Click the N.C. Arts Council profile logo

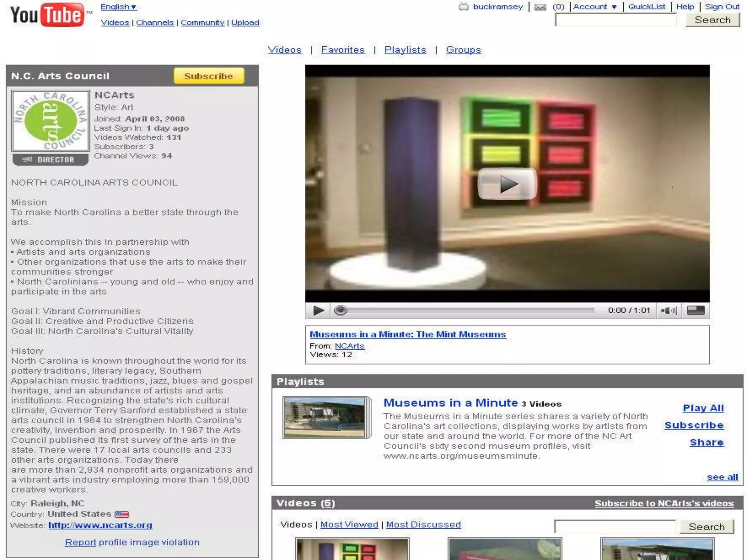pyautogui.click(x=50, y=121)
